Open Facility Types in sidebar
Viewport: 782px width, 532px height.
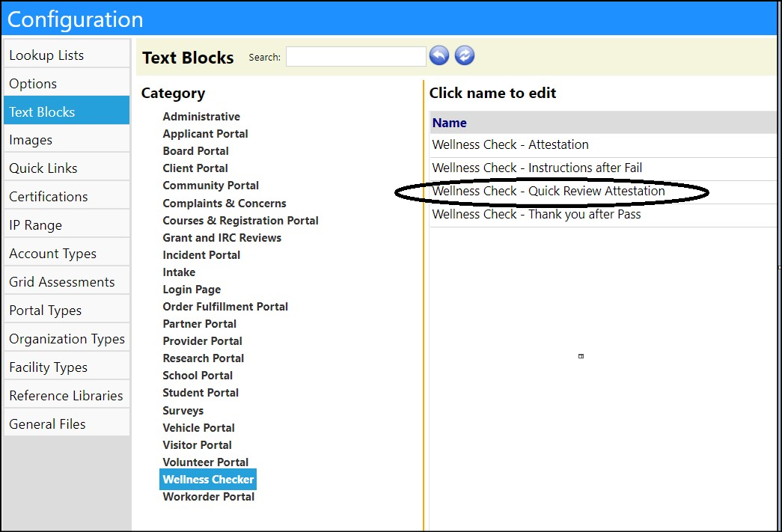pos(67,367)
